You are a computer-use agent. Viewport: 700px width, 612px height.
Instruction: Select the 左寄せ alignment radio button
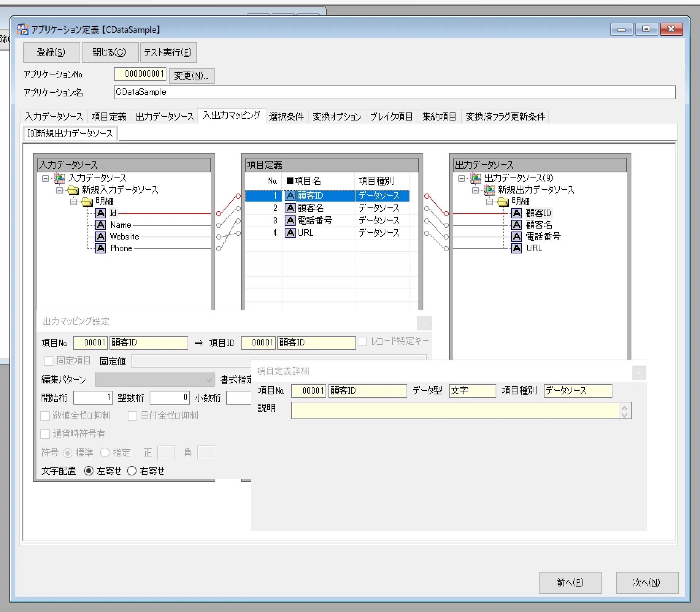[x=88, y=471]
